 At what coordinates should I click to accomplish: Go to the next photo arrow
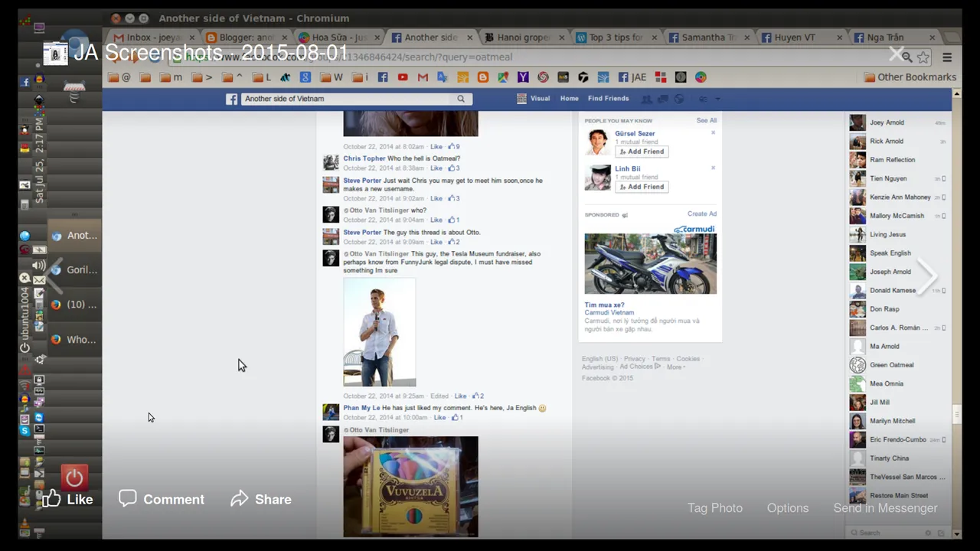click(927, 276)
